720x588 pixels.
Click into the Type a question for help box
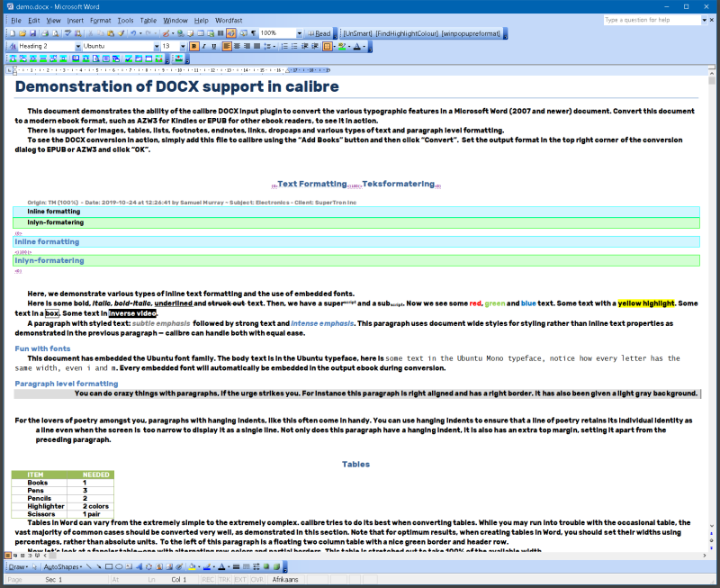(651, 20)
